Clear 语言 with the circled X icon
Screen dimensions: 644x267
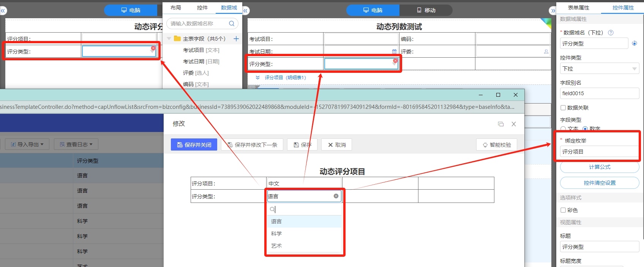point(336,196)
